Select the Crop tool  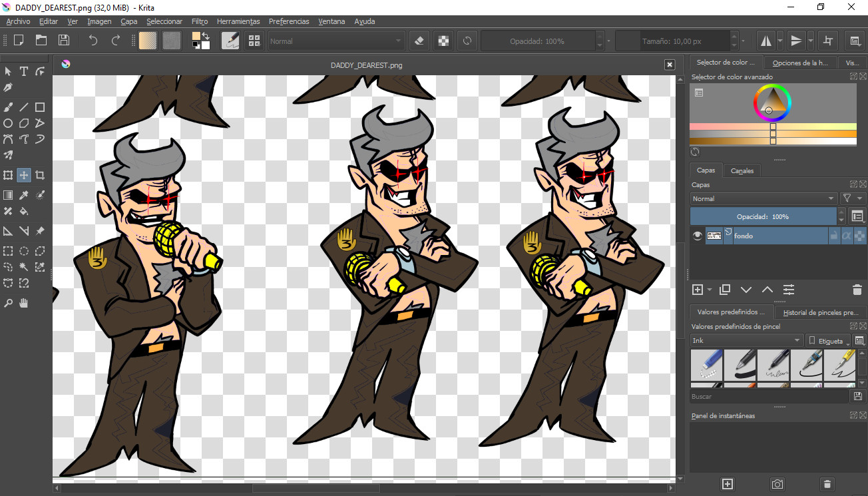point(40,175)
